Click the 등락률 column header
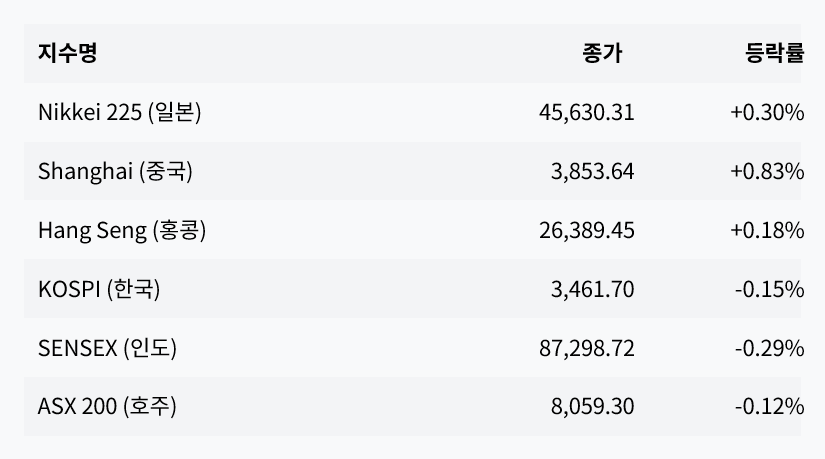 [x=774, y=54]
